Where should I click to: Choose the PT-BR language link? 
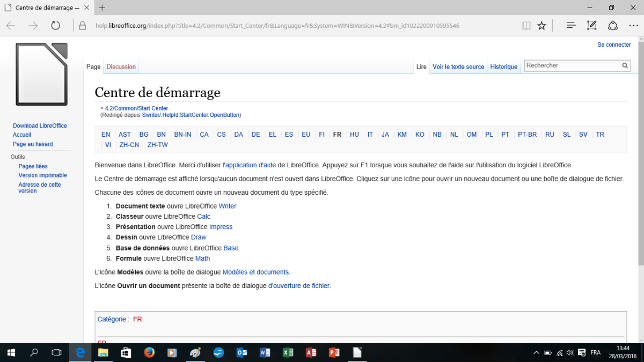coord(527,135)
